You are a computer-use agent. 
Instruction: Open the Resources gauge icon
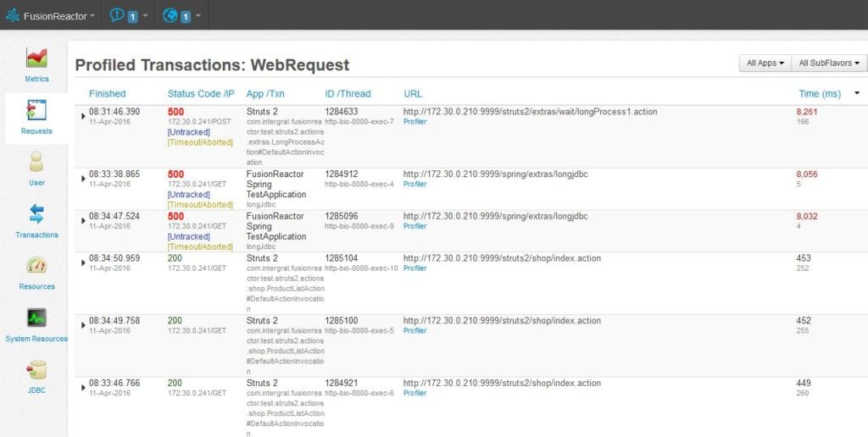pyautogui.click(x=36, y=266)
